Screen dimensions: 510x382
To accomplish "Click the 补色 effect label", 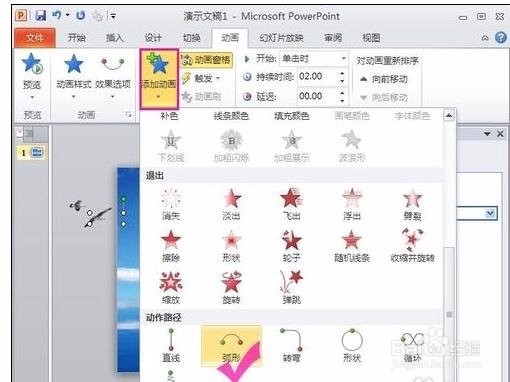I will [169, 116].
